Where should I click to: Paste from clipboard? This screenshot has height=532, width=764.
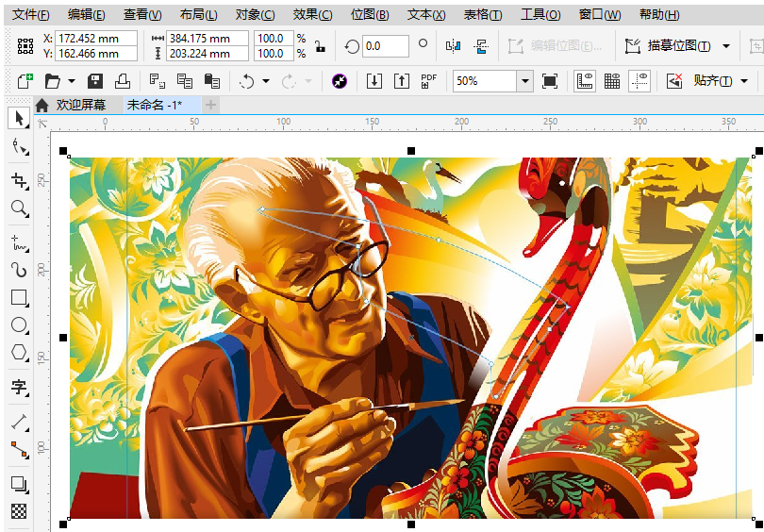click(212, 81)
